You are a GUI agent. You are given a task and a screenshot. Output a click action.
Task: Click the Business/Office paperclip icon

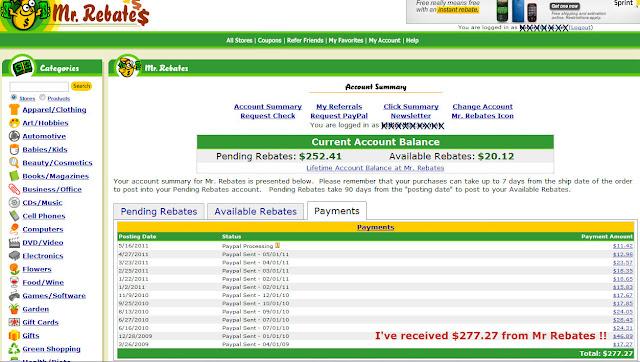(14, 189)
